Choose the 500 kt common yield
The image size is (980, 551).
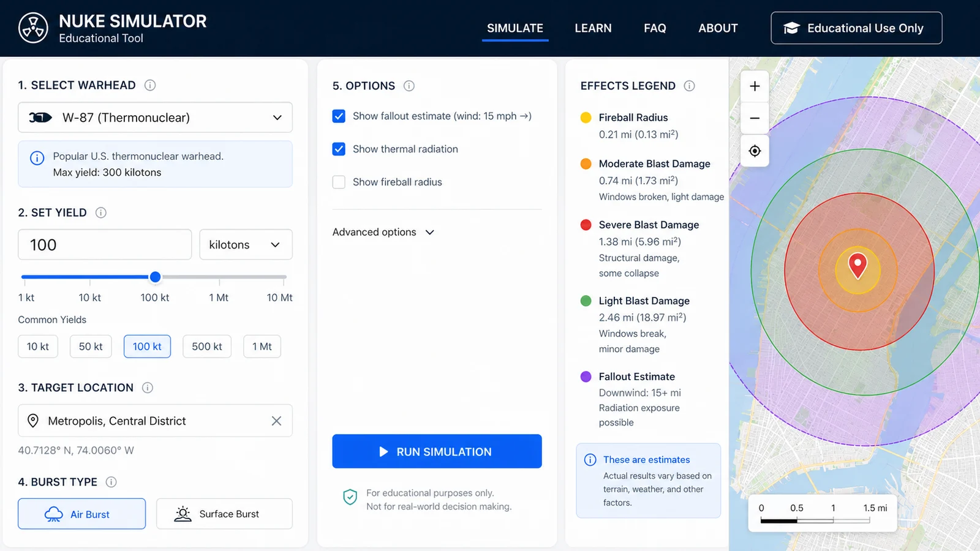pyautogui.click(x=207, y=347)
